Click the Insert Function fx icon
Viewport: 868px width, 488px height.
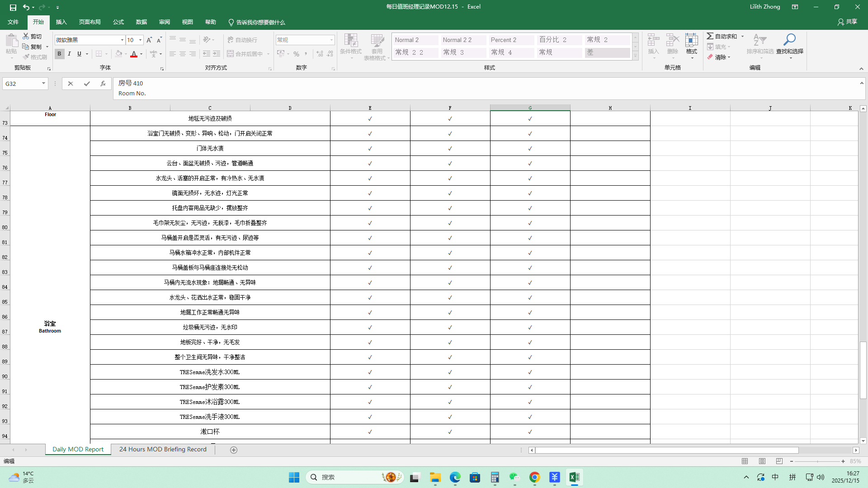point(103,84)
